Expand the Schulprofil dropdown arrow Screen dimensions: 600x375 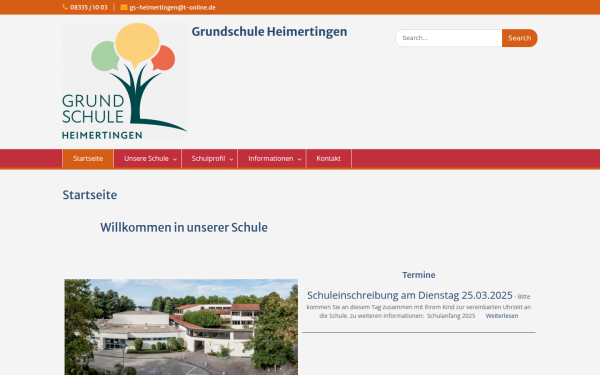[231, 159]
